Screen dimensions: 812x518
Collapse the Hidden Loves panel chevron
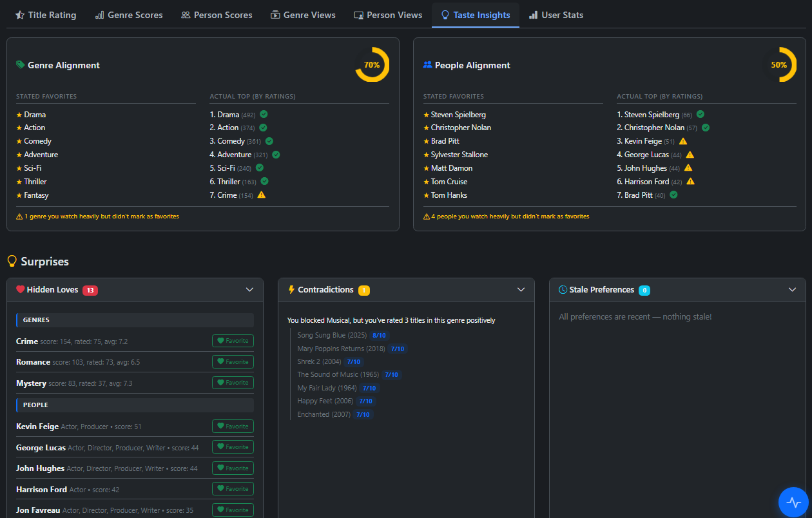(250, 290)
